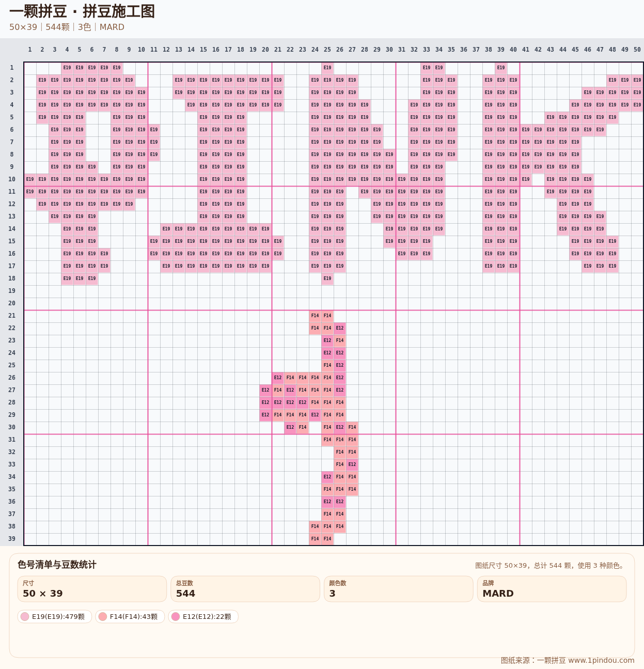The image size is (644, 669).
Task: Click the 尺寸 '50 × 39' stat card
Action: [x=92, y=589]
